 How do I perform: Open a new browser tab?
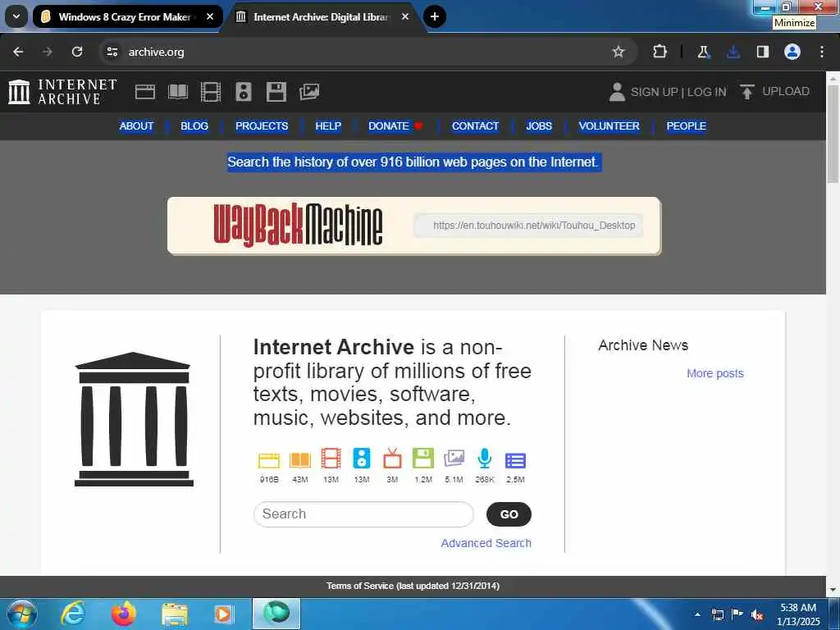coord(435,16)
